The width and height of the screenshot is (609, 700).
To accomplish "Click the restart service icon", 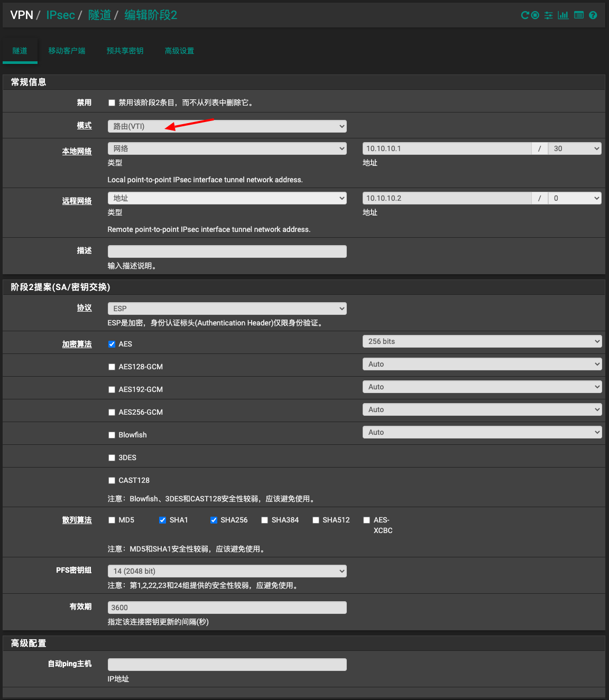I will pyautogui.click(x=524, y=15).
